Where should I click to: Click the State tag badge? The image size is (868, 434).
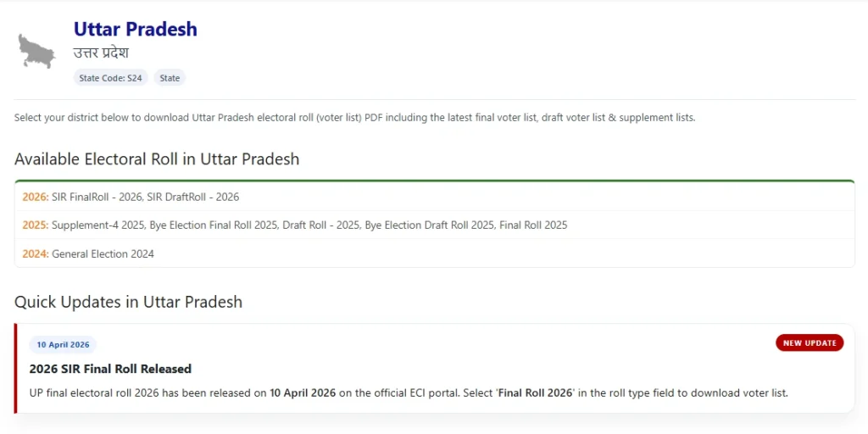[170, 78]
